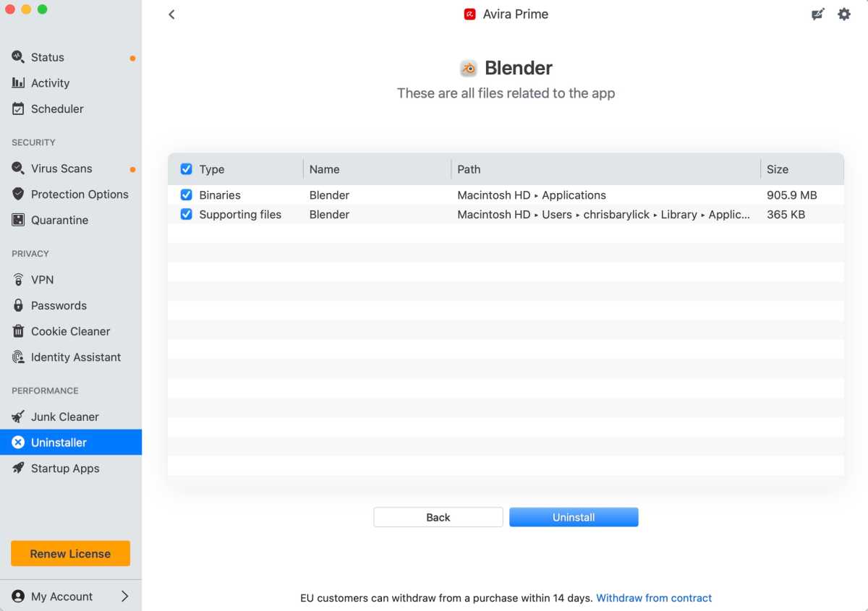This screenshot has width=868, height=611.
Task: Click the Identity Assistant fingerprint icon
Action: pos(18,357)
